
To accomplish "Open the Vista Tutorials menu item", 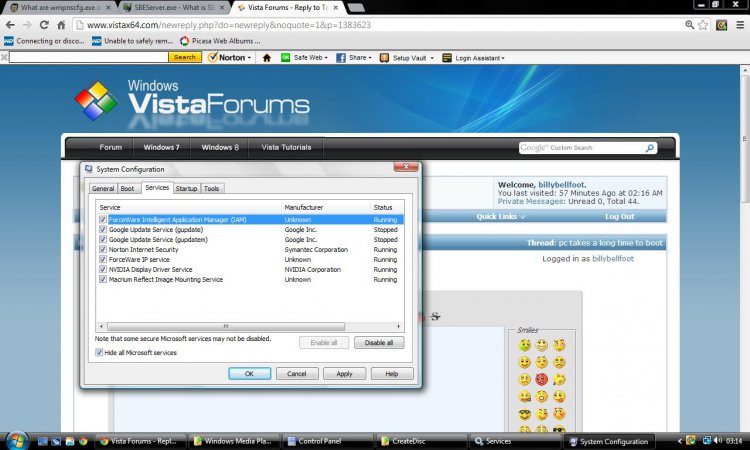I will (286, 147).
